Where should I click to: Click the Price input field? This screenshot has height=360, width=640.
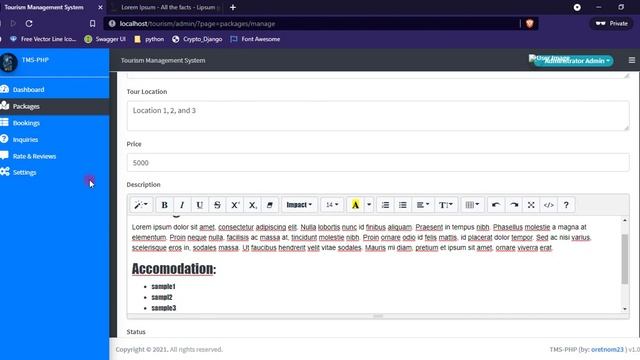tap(378, 162)
